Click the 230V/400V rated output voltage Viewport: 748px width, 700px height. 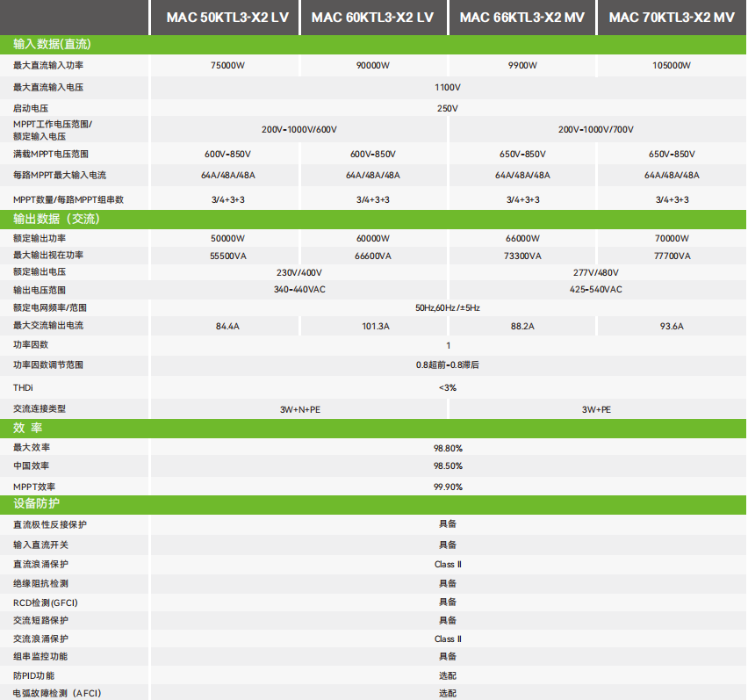[299, 272]
